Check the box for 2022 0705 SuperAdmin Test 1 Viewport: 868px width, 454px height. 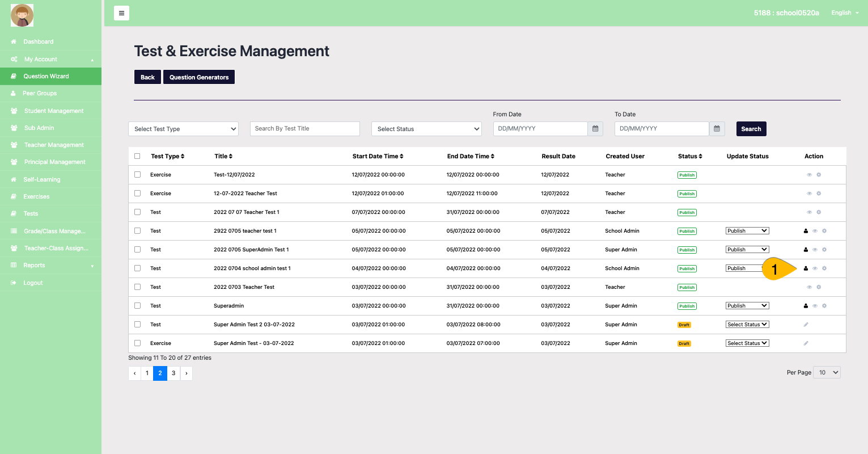click(137, 250)
